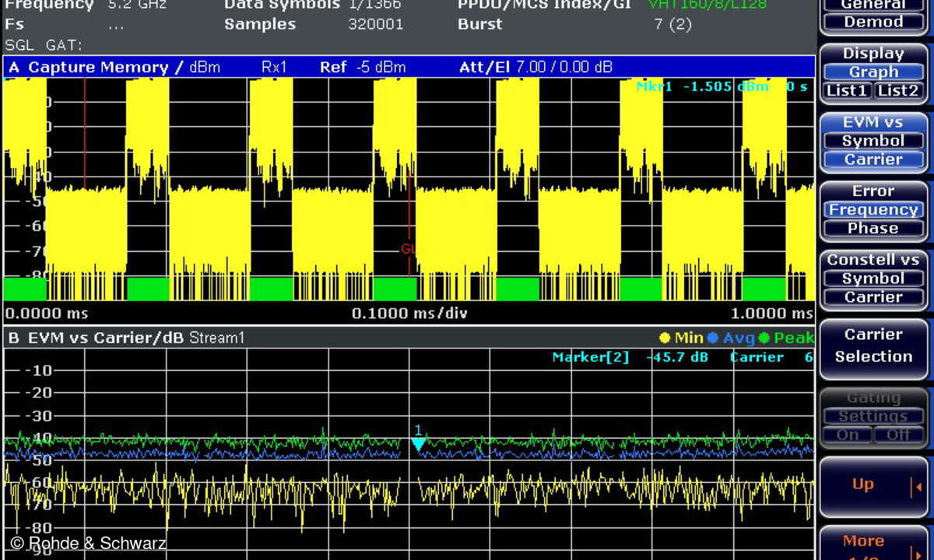
Task: Click the 'VHT160/8/L128' PPDU value
Action: point(708,5)
